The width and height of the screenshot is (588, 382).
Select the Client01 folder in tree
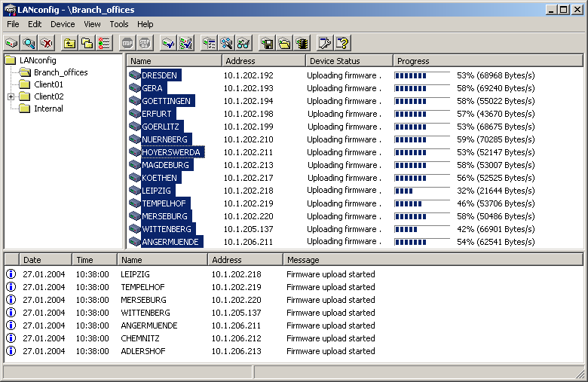tap(48, 84)
